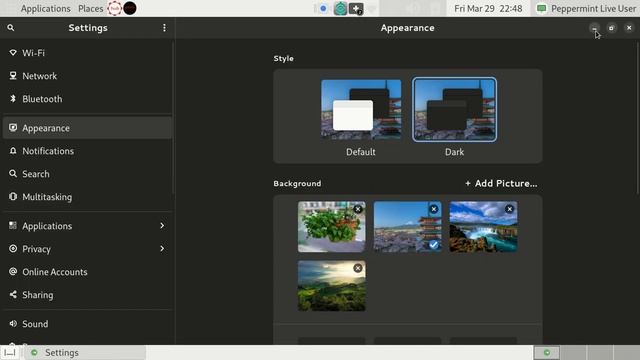Select the Dark style
640x360 pixels.
[x=454, y=110]
